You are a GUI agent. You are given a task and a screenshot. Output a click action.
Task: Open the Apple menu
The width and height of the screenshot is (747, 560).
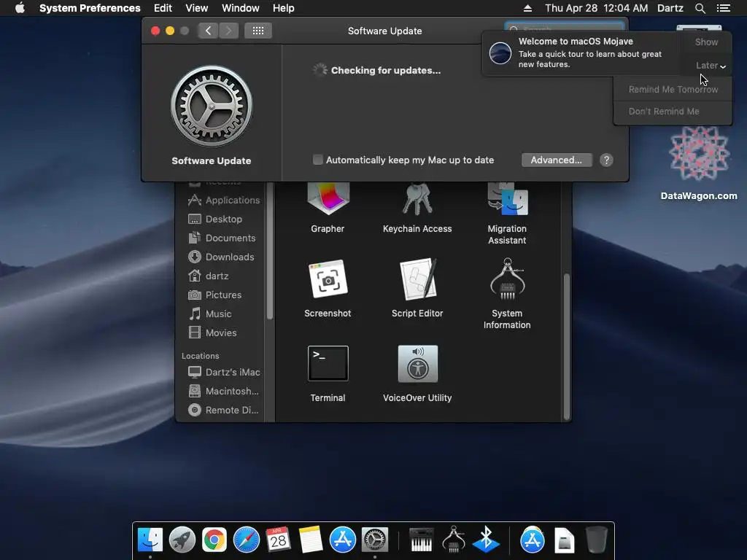20,8
